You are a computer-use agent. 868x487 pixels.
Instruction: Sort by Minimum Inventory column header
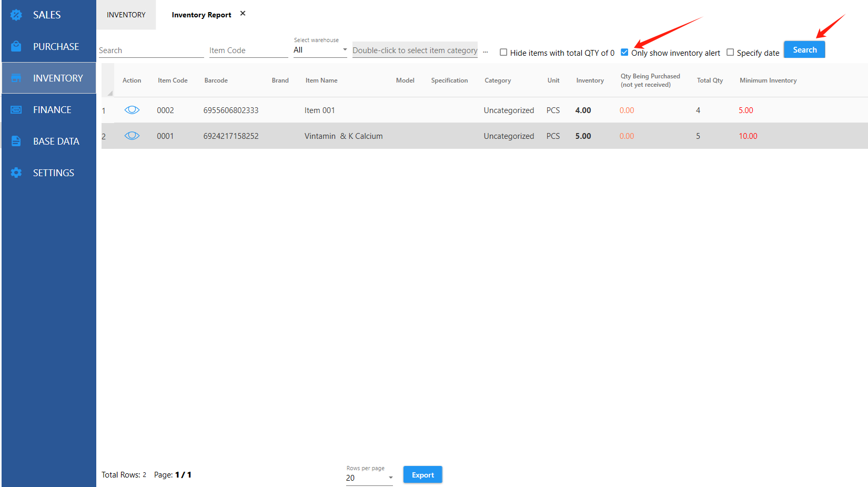pos(768,80)
